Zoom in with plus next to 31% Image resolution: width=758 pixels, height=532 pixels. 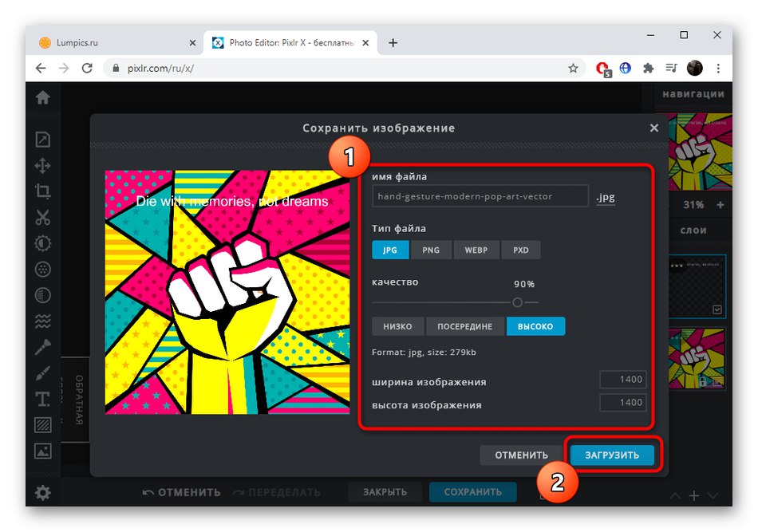[x=720, y=205]
